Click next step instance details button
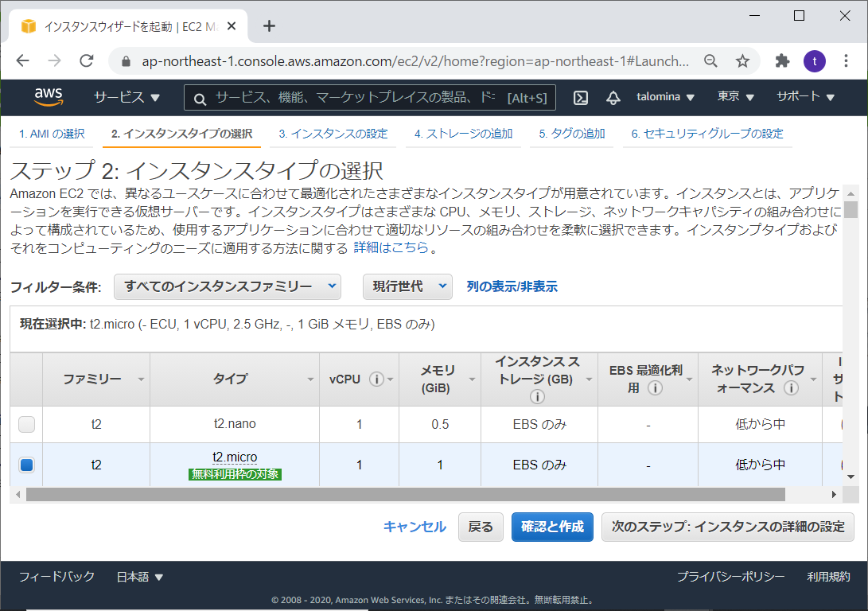 pyautogui.click(x=728, y=527)
